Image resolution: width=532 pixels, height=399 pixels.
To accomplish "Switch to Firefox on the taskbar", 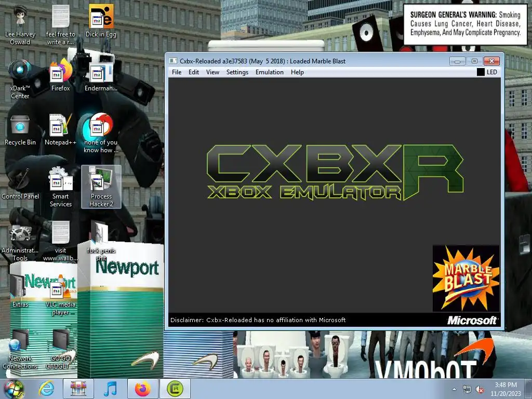I will coord(142,389).
